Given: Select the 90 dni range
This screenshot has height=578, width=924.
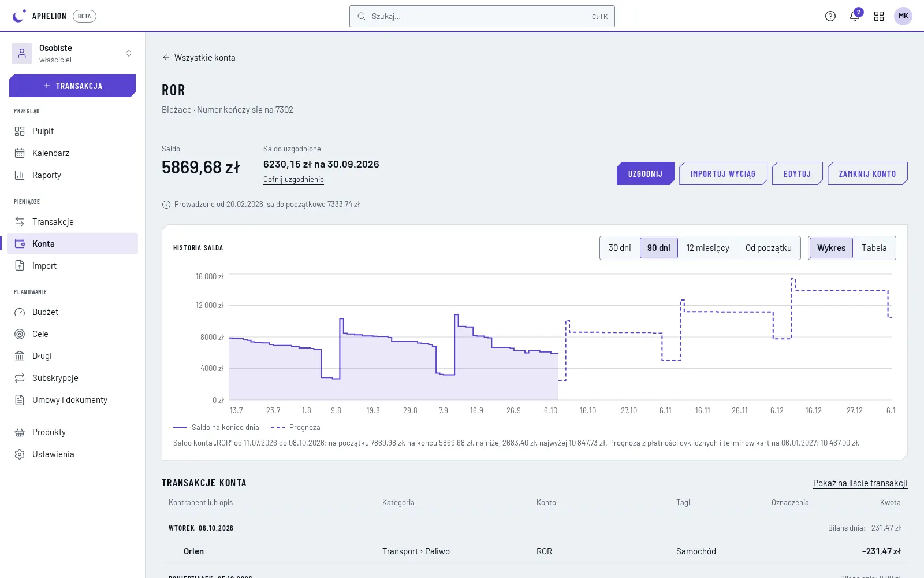Looking at the screenshot, I should pos(659,248).
